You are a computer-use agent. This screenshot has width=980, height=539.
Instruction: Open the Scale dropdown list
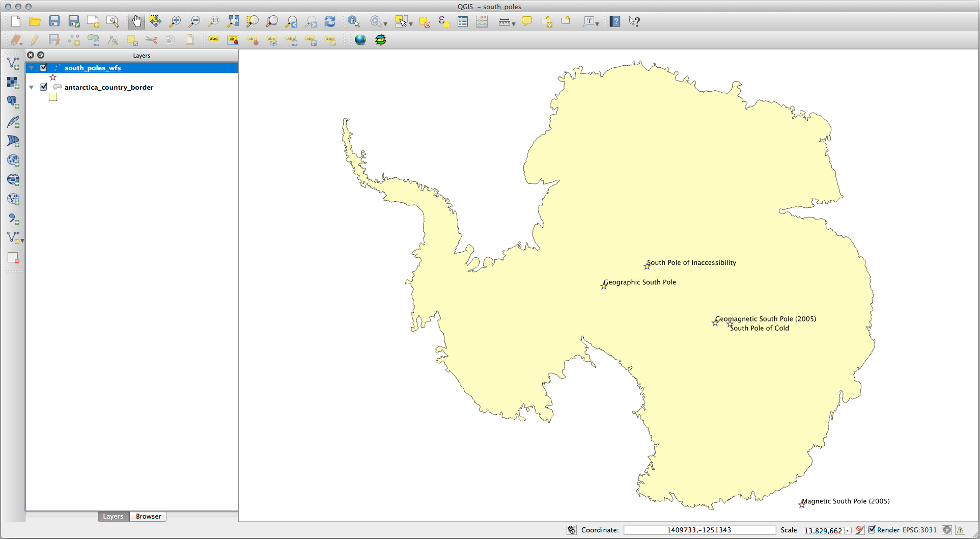[x=848, y=530]
